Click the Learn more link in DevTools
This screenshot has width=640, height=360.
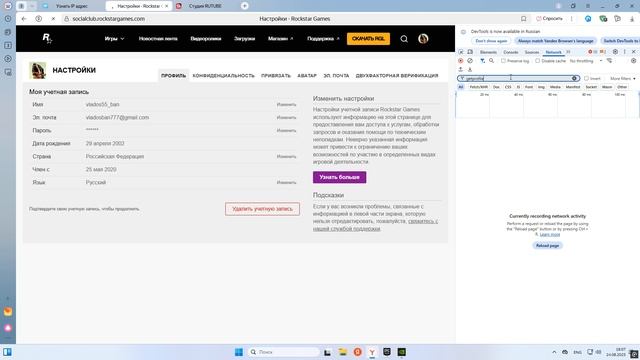(550, 235)
